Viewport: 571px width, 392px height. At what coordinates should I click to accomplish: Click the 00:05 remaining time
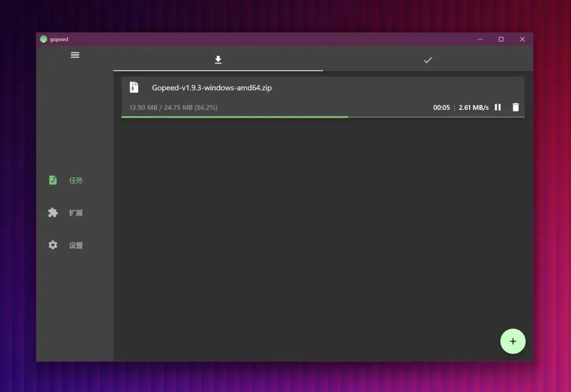(x=441, y=107)
